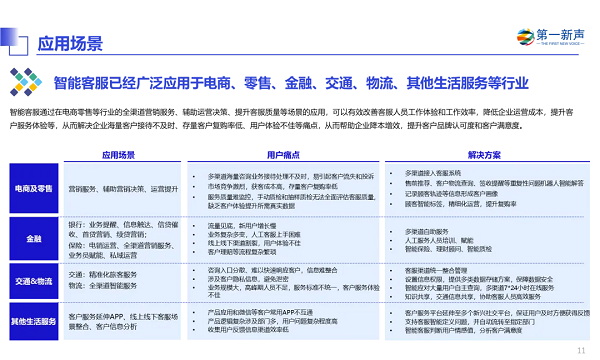
Task: Click the bullet 客服渠道统一整合管理
Action: 436,270
